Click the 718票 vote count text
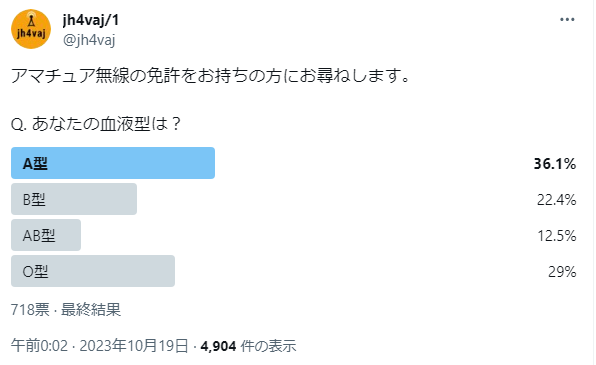The width and height of the screenshot is (596, 365). point(30,310)
